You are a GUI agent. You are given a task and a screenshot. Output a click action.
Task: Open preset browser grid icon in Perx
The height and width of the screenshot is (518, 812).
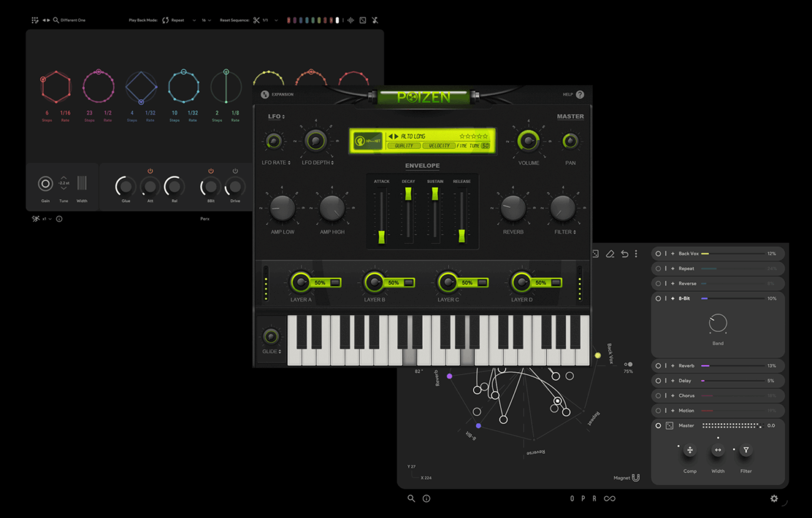tap(35, 20)
